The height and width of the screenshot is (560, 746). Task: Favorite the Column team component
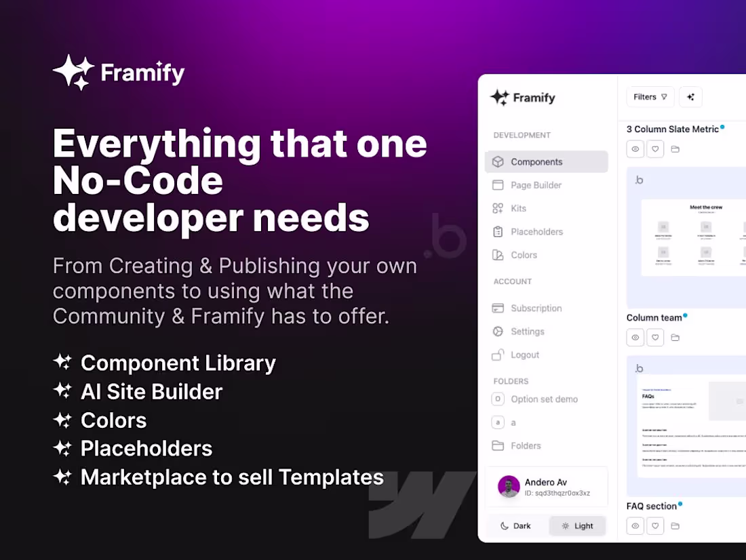coord(655,337)
